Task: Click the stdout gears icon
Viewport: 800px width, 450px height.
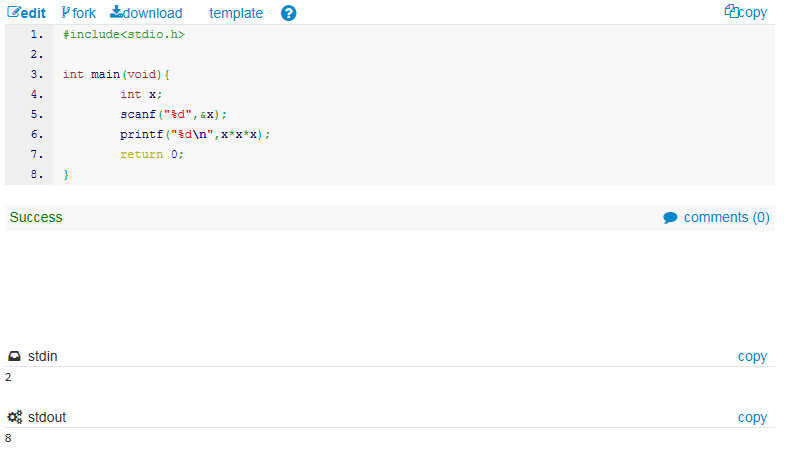Action: (14, 417)
